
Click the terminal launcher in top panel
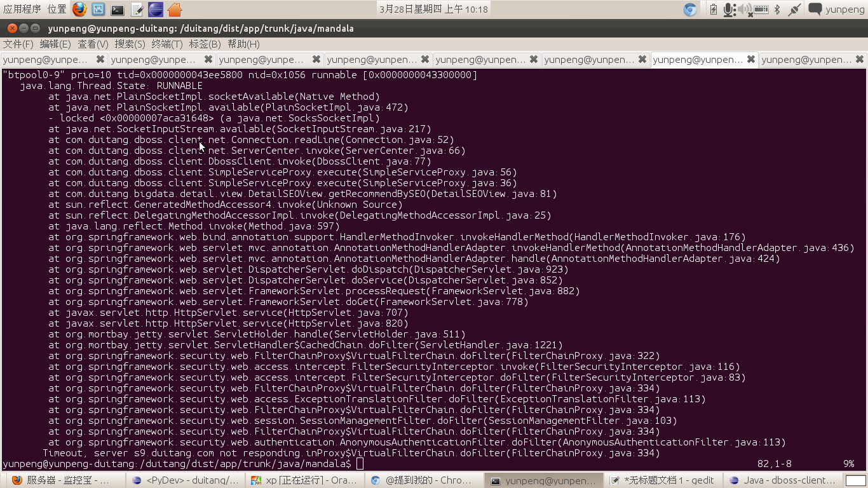(x=118, y=10)
